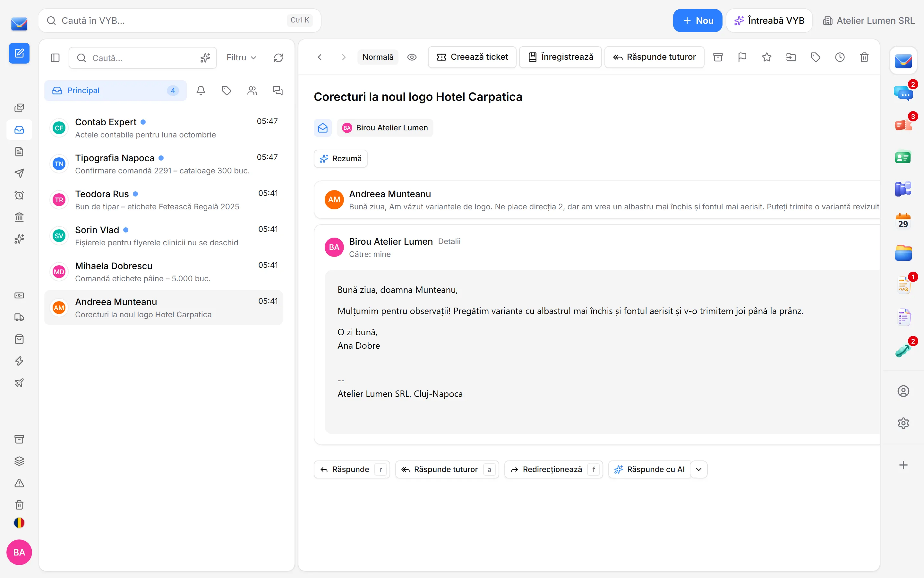Go to next message arrow
Image resolution: width=924 pixels, height=578 pixels.
point(344,57)
